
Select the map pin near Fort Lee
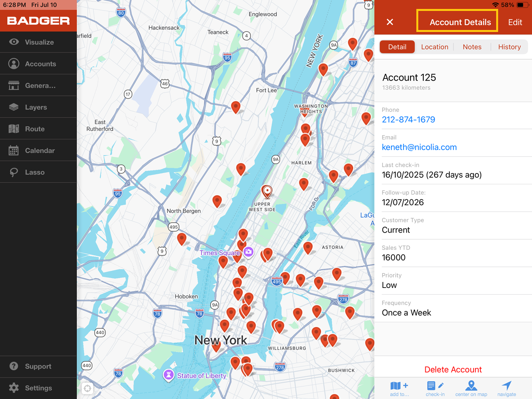click(x=236, y=107)
